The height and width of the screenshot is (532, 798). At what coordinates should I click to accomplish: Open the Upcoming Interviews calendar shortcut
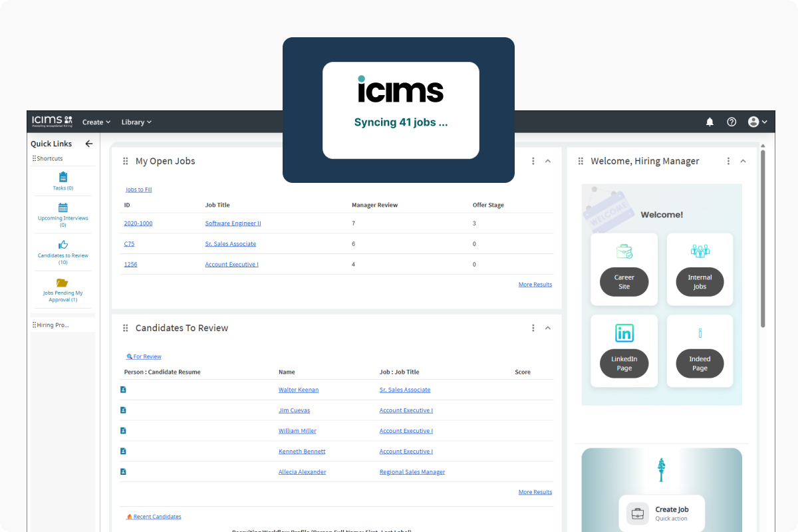[x=63, y=215]
